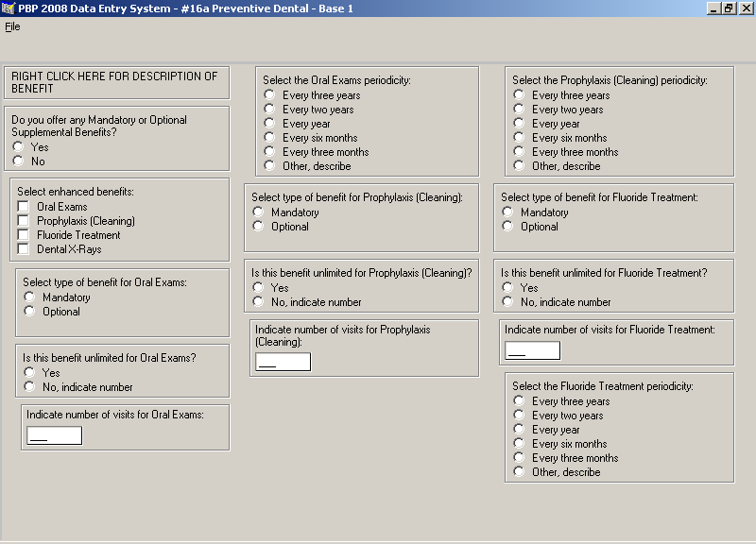The height and width of the screenshot is (544, 756).
Task: Select Every three months for Prophylaxis periodicity
Action: [x=519, y=152]
